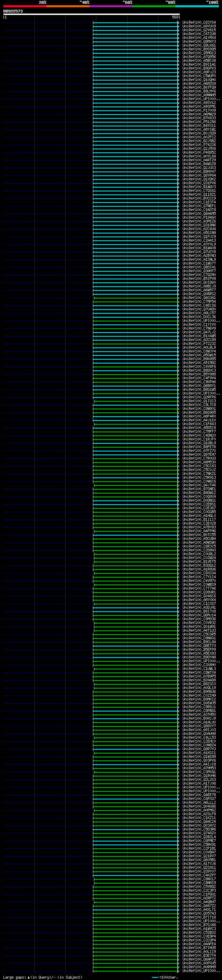
Task: Select hit UniRef100_Q2JMX6
Action: [199, 148]
